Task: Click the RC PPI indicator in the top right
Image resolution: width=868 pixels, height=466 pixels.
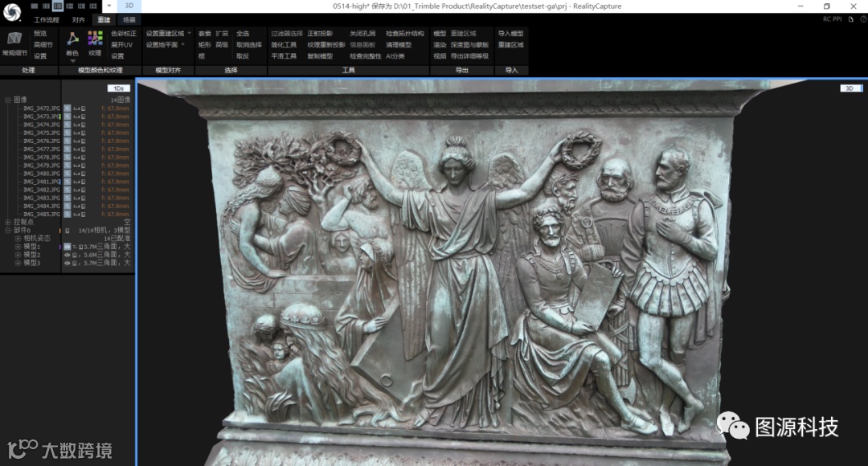Action: [x=832, y=19]
